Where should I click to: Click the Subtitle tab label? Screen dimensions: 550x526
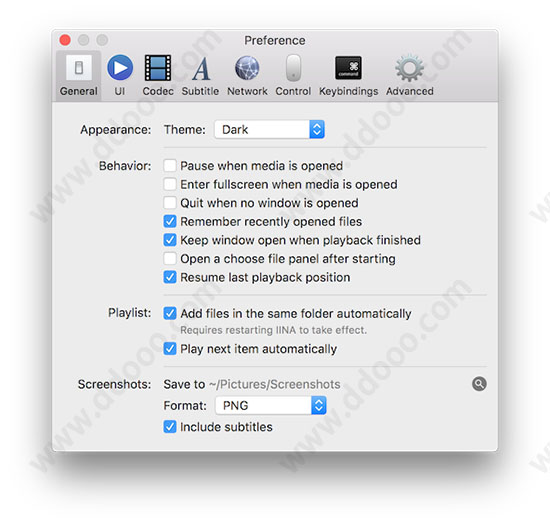pyautogui.click(x=200, y=91)
